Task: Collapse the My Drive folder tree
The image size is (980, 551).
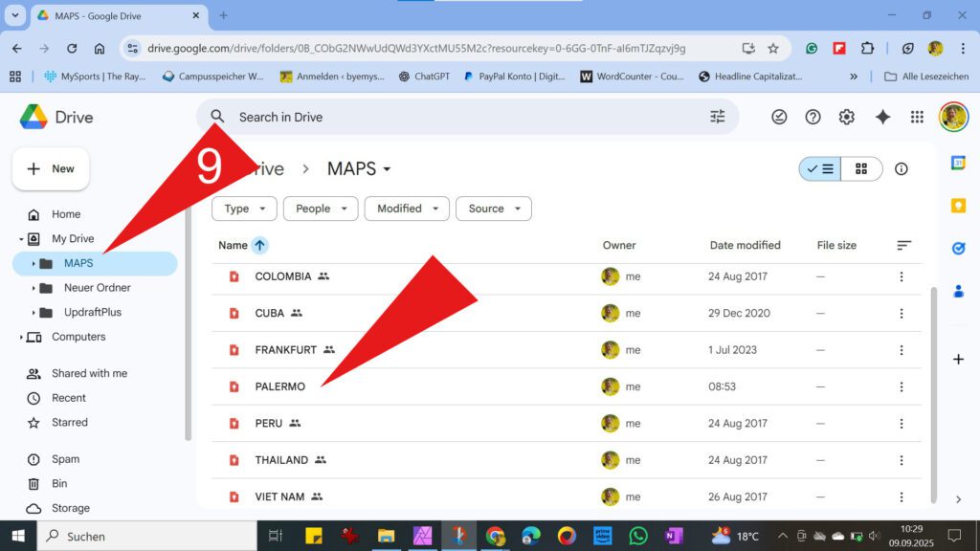Action: [21, 238]
